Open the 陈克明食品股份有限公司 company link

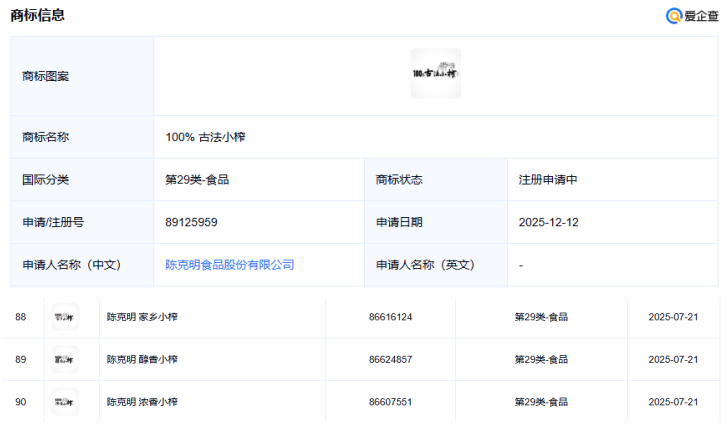click(x=230, y=265)
